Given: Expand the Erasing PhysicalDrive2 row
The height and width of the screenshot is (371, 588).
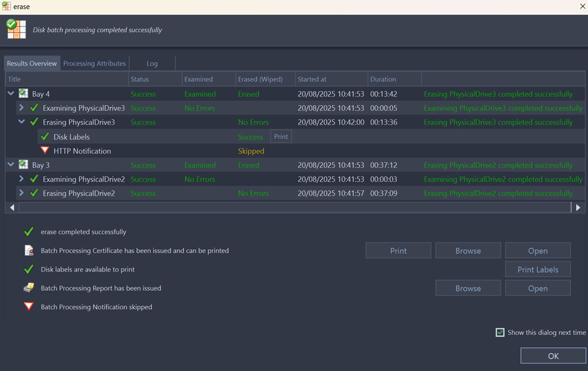Looking at the screenshot, I should point(21,193).
